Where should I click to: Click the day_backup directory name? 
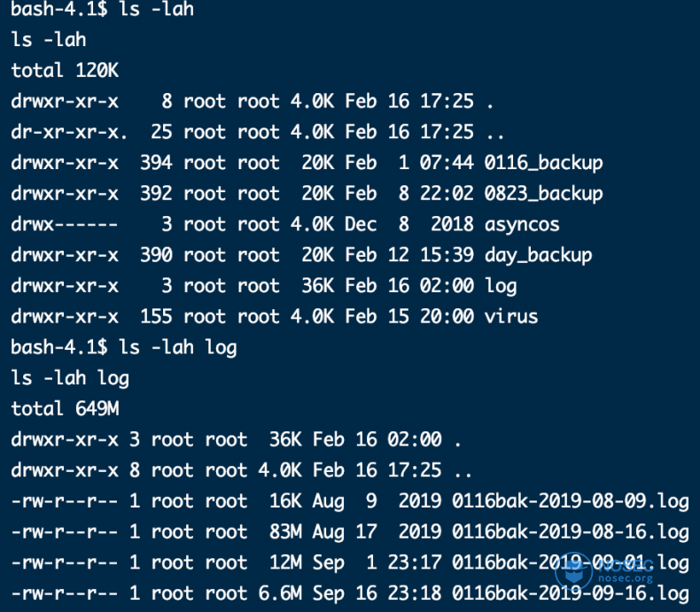click(539, 256)
